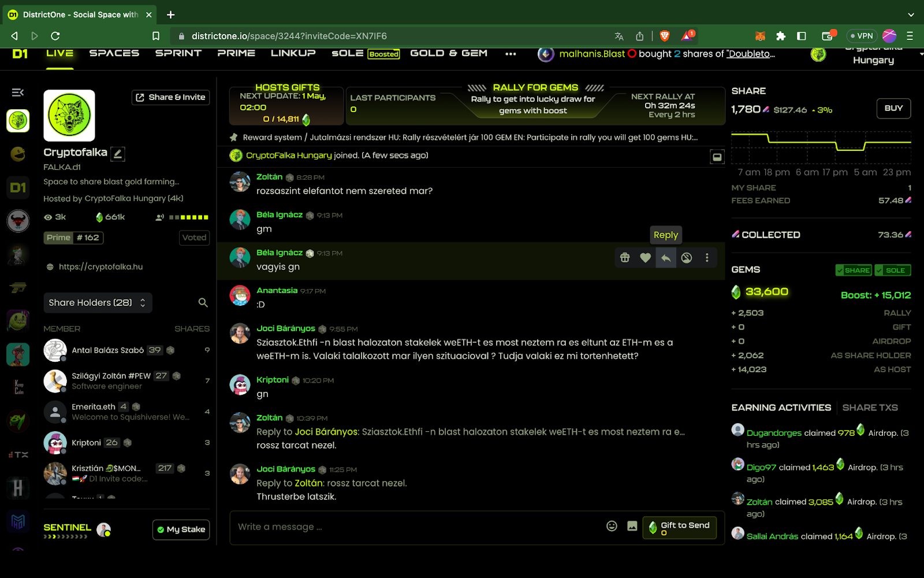This screenshot has width=924, height=578.
Task: Toggle the VPN button
Action: point(862,36)
